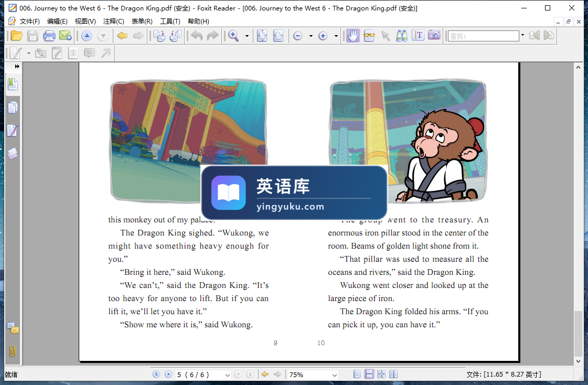Screen dimensions: 588x385
Task: Email the PDF with the envelope icon
Action: [x=65, y=36]
